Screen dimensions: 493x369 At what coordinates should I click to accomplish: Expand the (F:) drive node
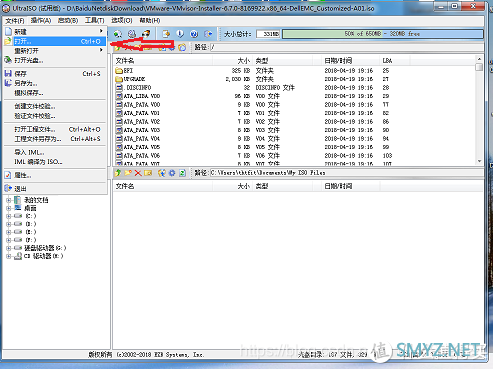pyautogui.click(x=9, y=240)
